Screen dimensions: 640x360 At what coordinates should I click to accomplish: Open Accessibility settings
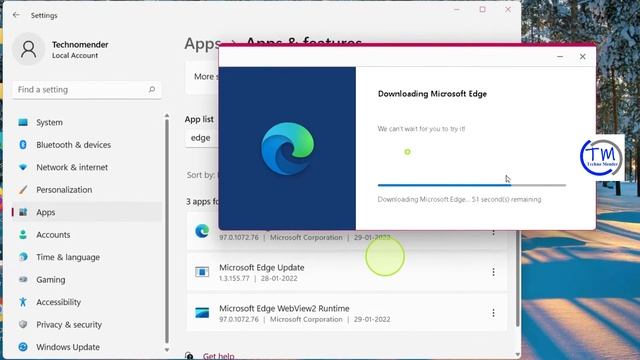87,302
